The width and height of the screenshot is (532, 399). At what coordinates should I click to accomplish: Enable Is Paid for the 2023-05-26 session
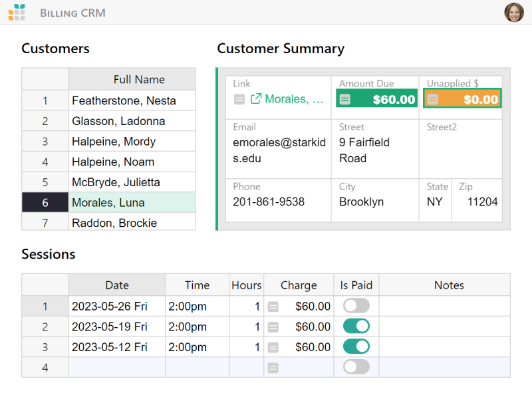[356, 306]
